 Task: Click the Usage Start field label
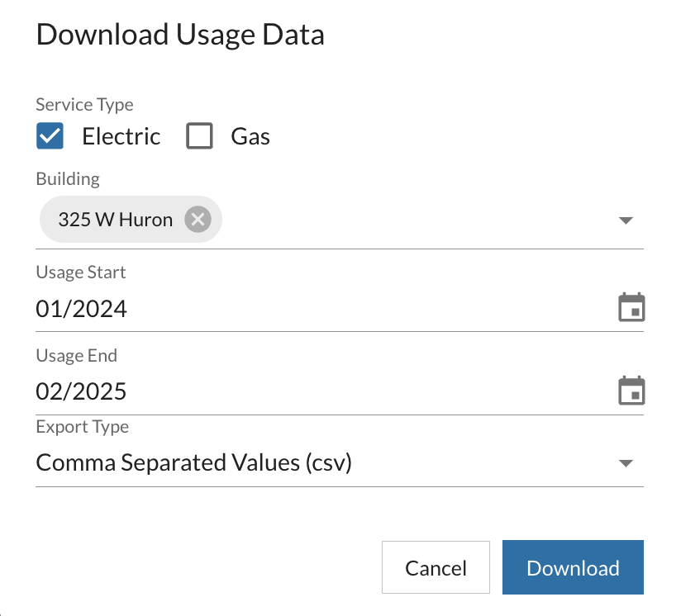81,272
